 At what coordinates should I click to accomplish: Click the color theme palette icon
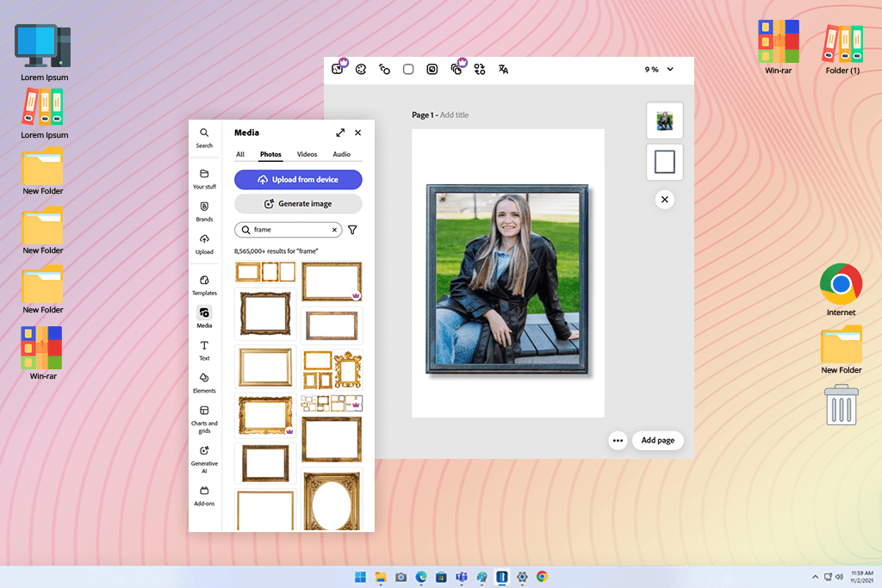pyautogui.click(x=361, y=69)
